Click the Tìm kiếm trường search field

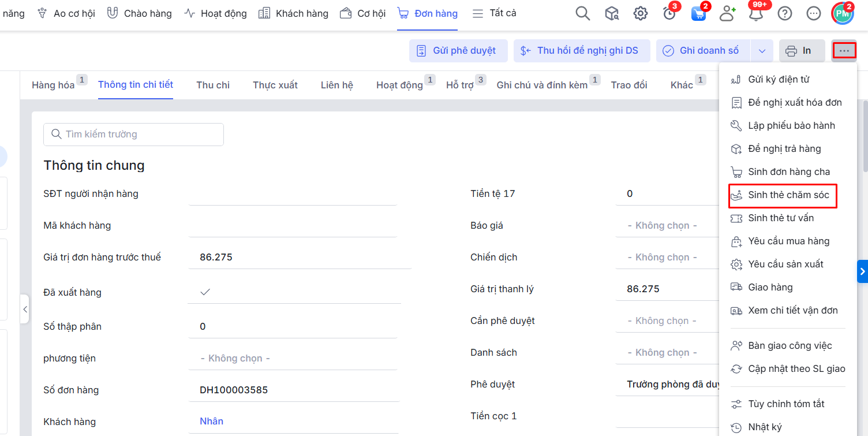click(133, 135)
